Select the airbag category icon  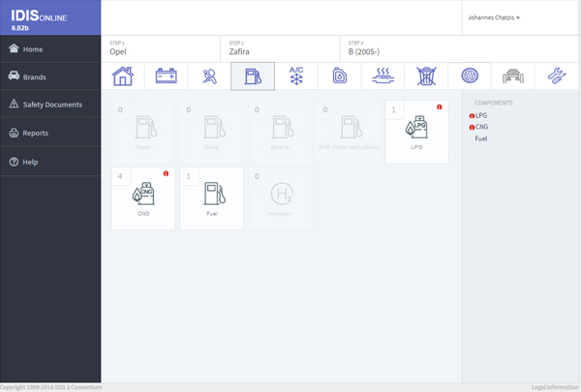click(209, 75)
